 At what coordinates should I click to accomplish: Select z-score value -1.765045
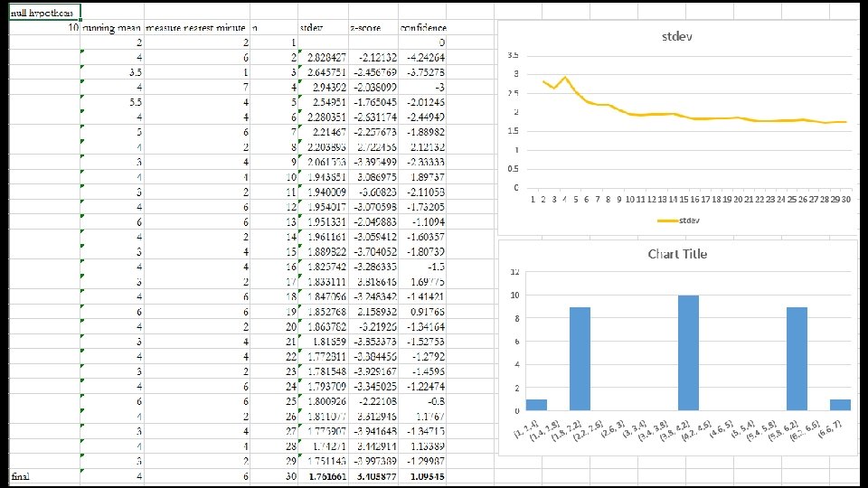point(373,102)
